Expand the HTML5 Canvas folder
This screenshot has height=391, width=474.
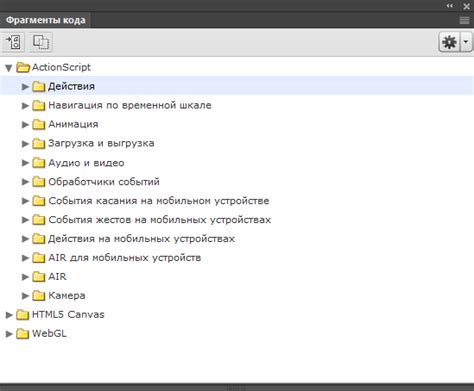tap(9, 315)
